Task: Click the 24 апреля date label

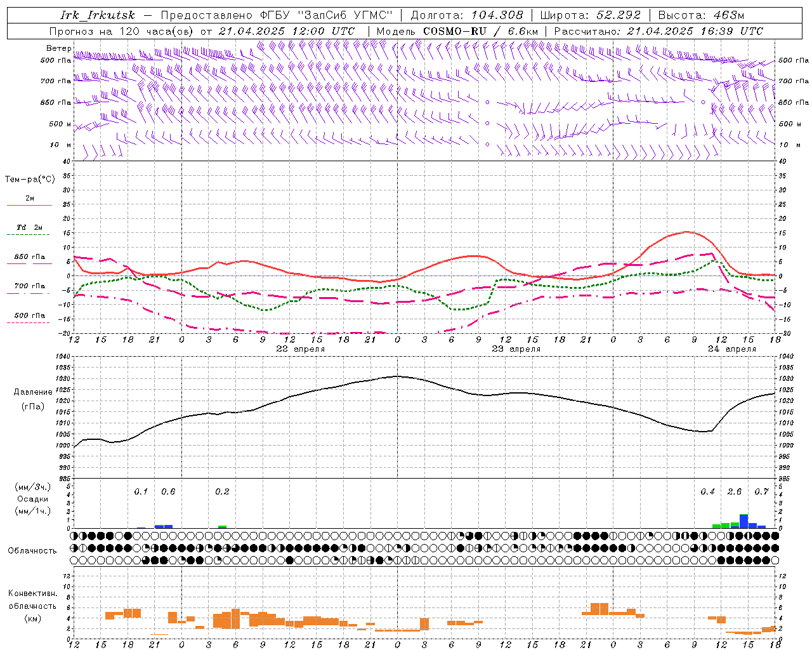Action: (732, 349)
